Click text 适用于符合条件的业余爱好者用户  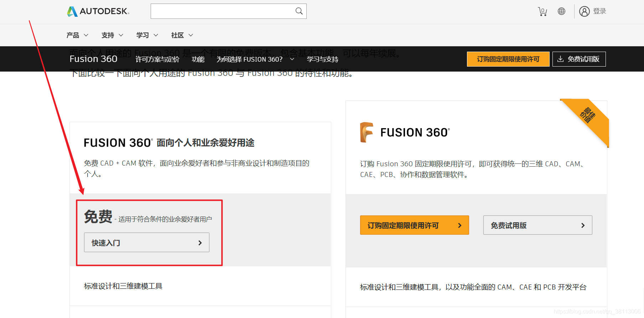click(165, 219)
